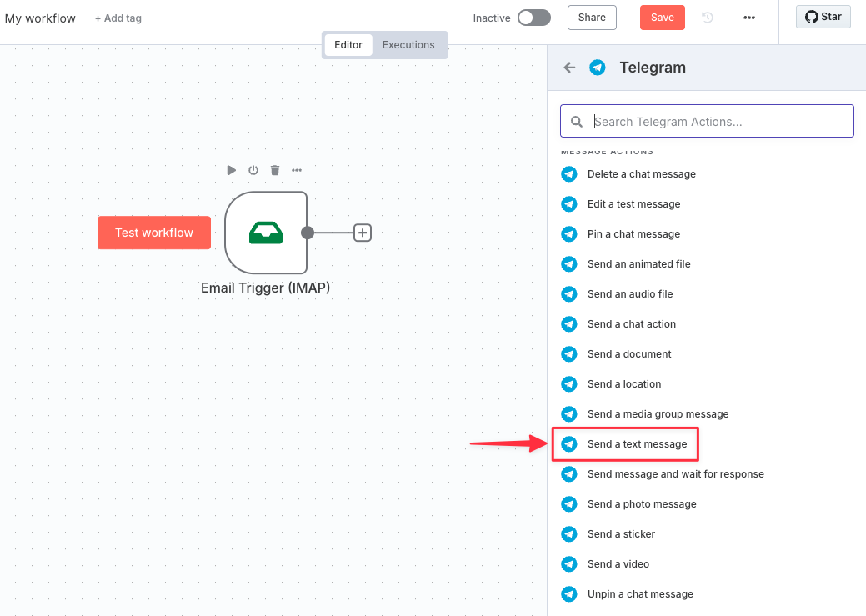Open node options ellipsis above Email Trigger
Screen dimensions: 866x616
297,169
